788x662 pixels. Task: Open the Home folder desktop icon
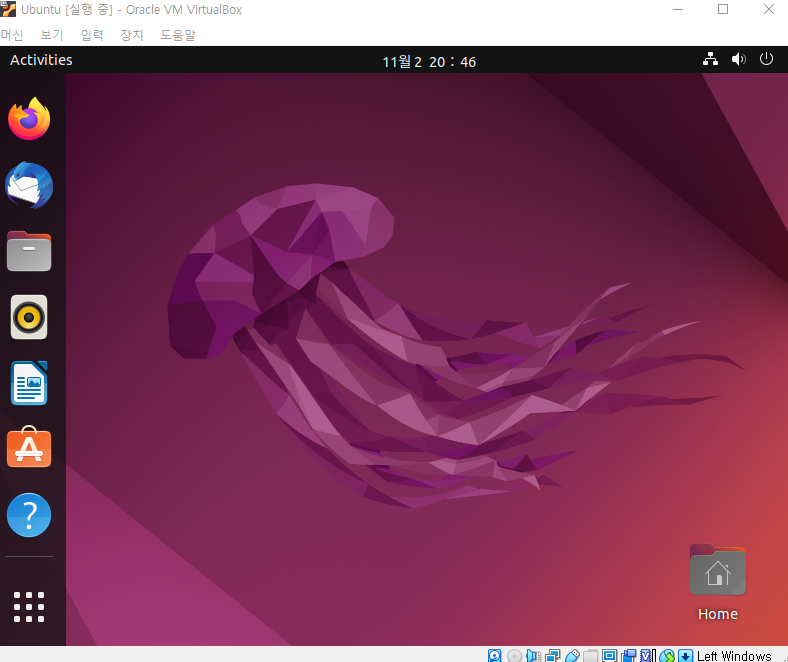tap(718, 583)
